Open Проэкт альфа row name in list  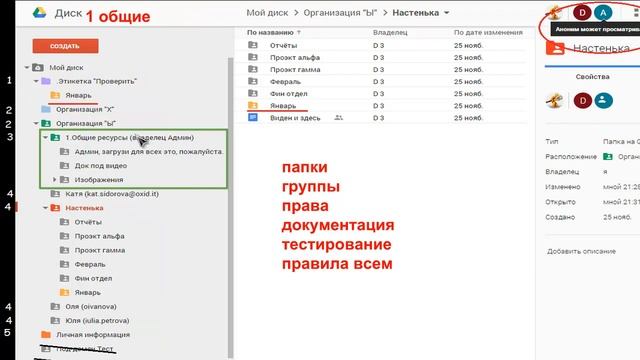click(x=295, y=58)
